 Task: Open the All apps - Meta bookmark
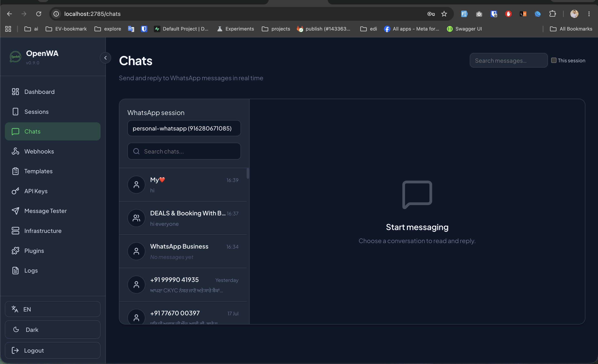pyautogui.click(x=412, y=29)
